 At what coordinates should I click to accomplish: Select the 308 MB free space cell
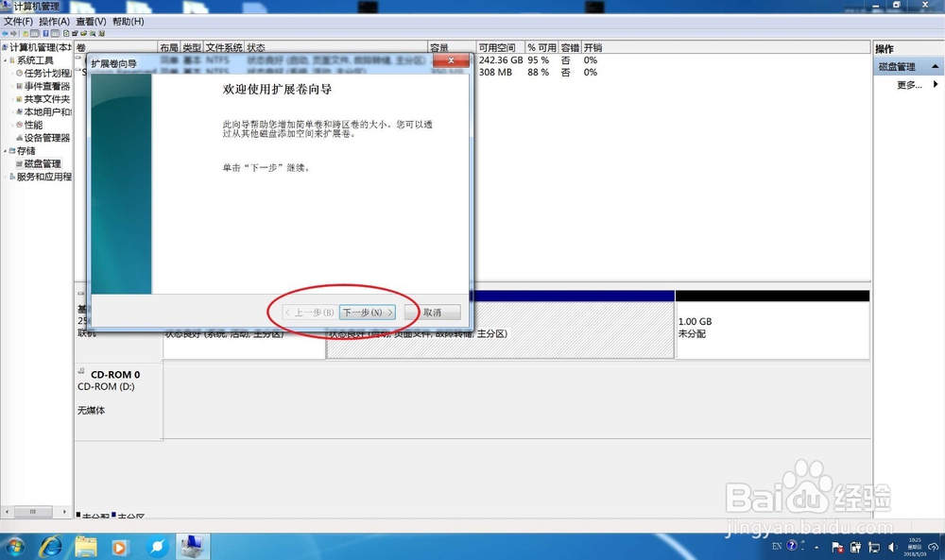[495, 73]
